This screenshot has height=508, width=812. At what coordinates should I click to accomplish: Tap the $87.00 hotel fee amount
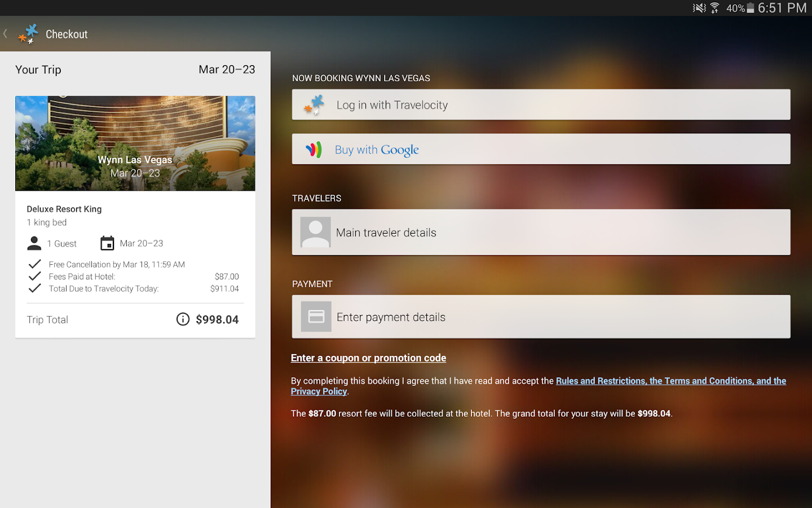point(227,276)
